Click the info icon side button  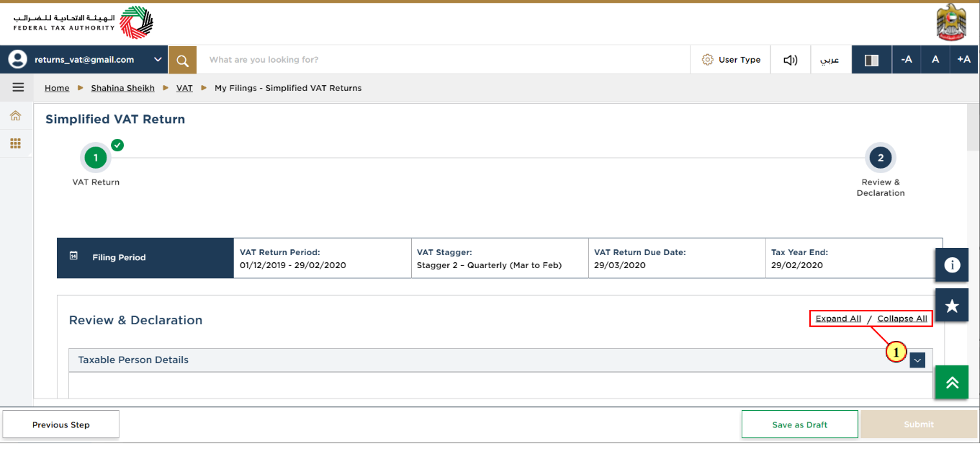click(x=951, y=265)
